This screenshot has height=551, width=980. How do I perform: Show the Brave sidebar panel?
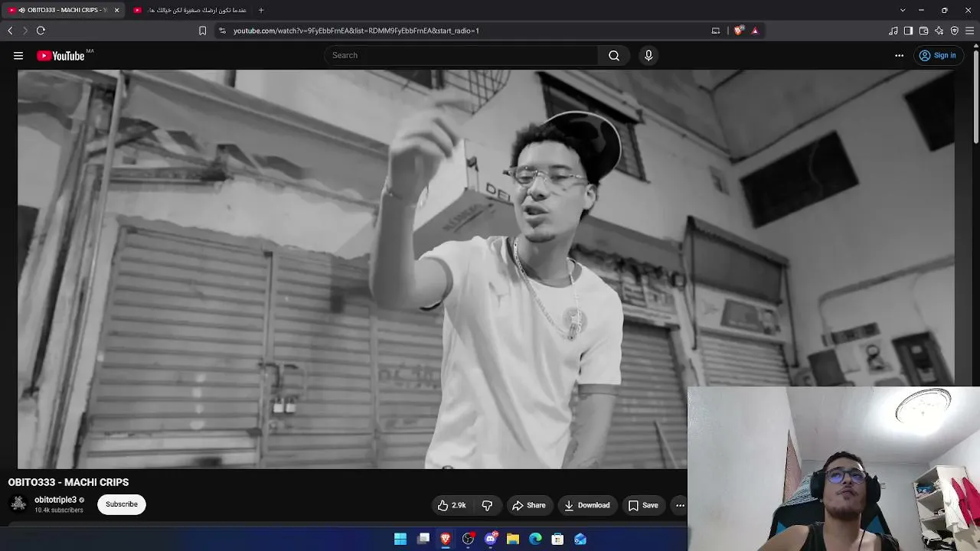point(908,31)
